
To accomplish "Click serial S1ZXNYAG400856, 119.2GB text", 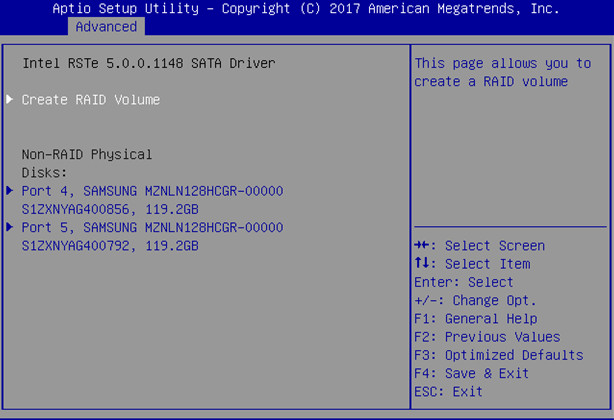I will tap(110, 209).
